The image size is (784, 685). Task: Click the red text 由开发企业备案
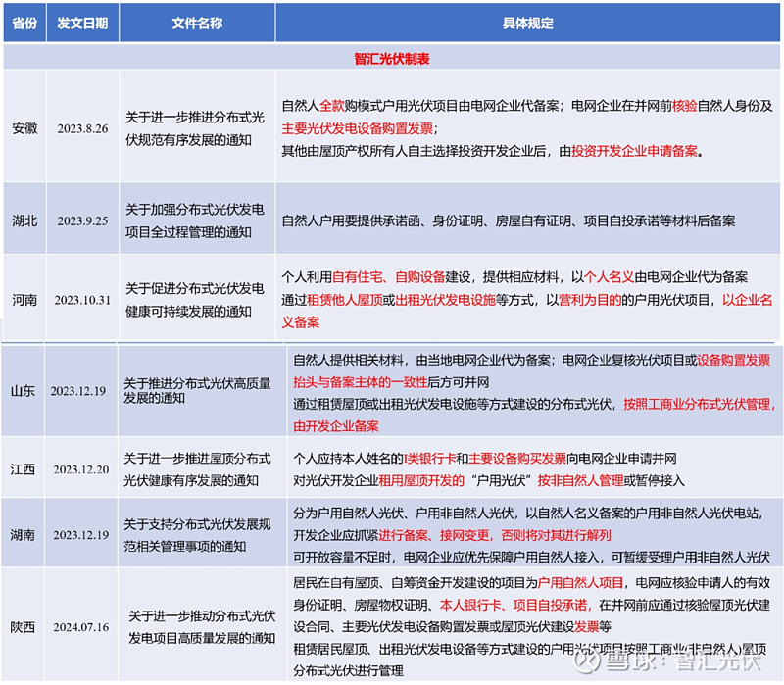point(336,426)
